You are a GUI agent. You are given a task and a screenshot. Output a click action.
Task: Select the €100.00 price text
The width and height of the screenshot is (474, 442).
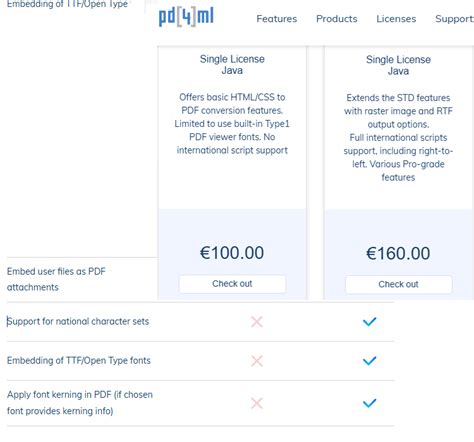pos(232,253)
